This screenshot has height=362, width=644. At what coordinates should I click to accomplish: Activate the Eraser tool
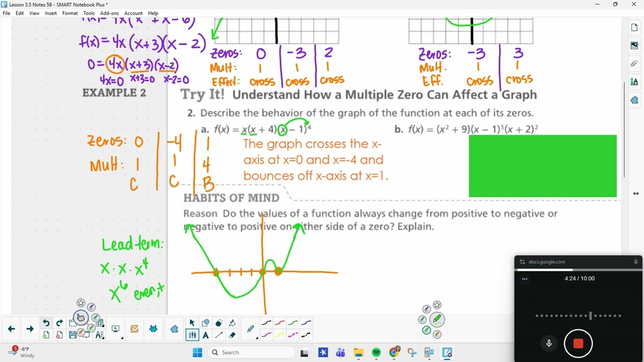click(232, 335)
